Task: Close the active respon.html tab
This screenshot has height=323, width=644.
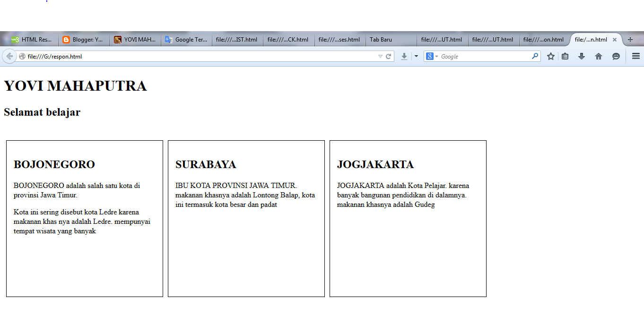Action: [x=615, y=40]
